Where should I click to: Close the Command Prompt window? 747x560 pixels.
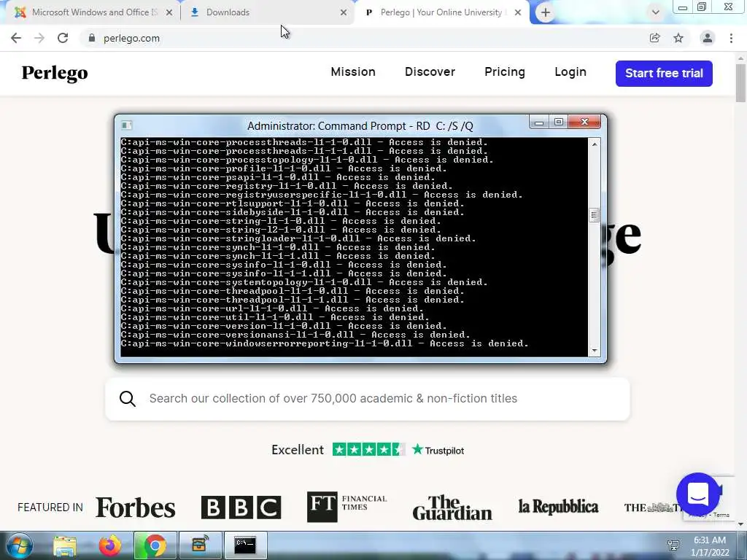(584, 122)
